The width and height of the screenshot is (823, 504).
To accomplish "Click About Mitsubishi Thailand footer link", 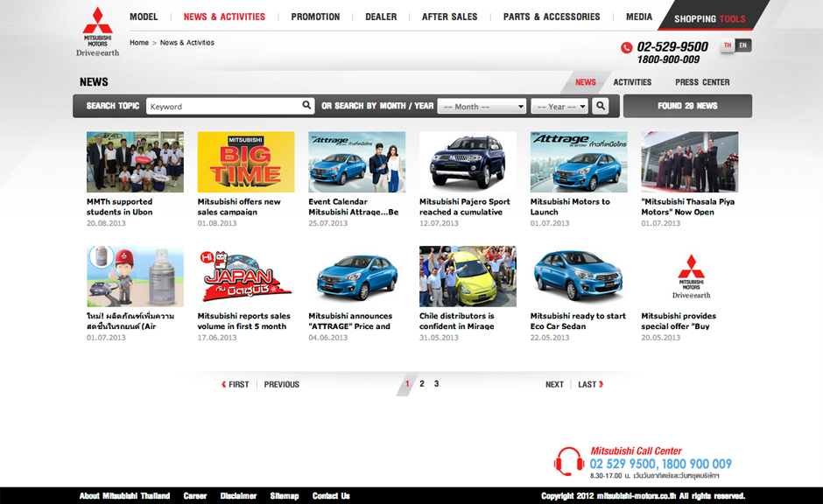I will coord(124,495).
